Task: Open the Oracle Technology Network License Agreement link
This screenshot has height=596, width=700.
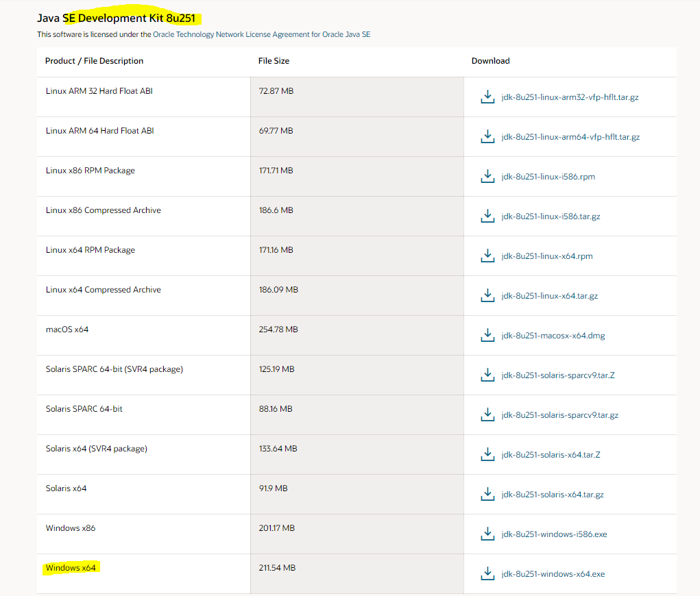Action: (262, 34)
